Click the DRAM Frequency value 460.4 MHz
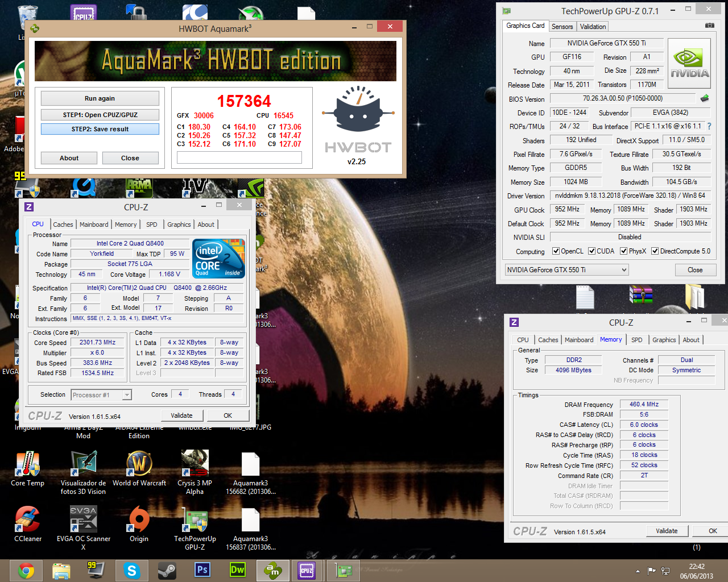The height and width of the screenshot is (582, 728). tap(644, 404)
